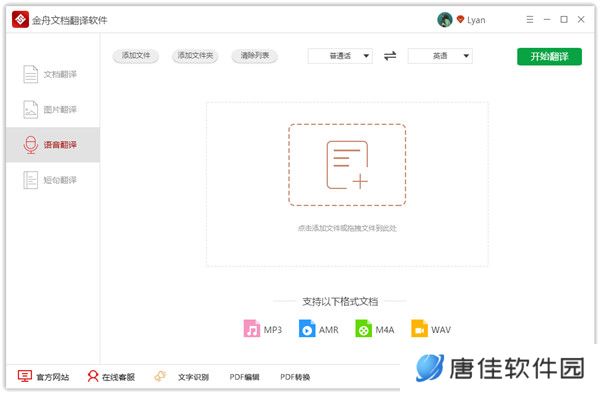The image size is (600, 394).
Task: Click the M4A label text
Action: pos(385,330)
